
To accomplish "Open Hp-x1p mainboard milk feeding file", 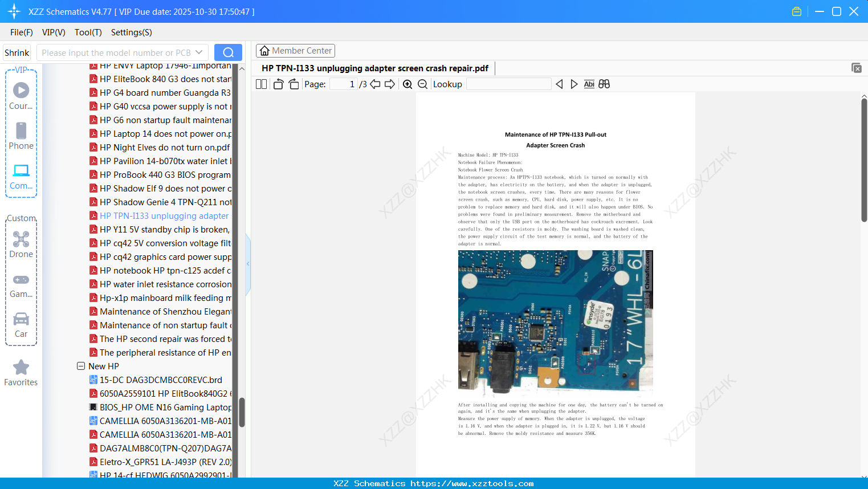I will click(161, 298).
